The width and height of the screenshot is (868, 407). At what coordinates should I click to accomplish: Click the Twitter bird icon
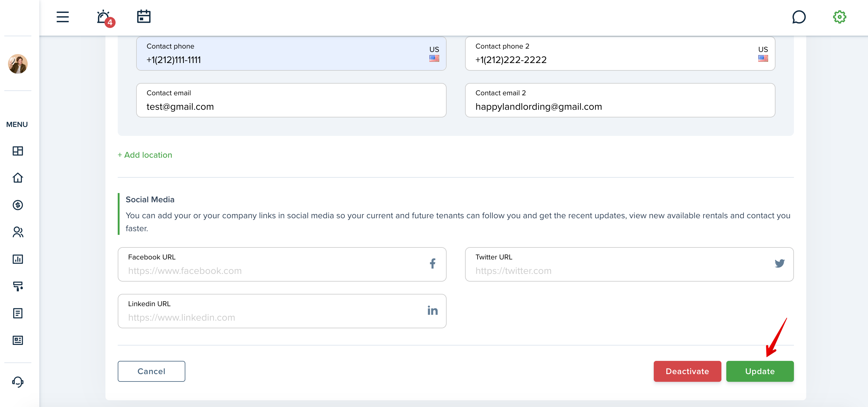(780, 263)
